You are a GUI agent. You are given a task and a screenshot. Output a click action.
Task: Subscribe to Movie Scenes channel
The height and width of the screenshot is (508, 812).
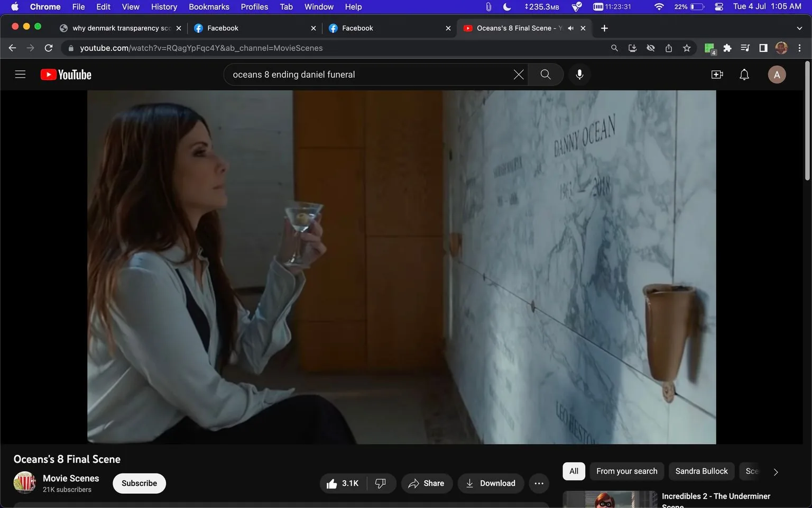point(139,483)
